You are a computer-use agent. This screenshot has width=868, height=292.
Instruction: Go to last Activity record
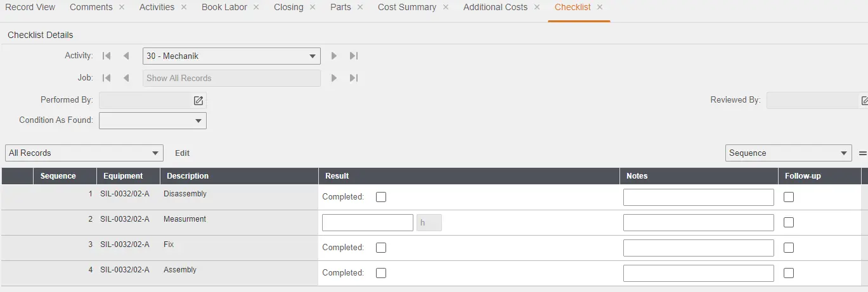coord(354,56)
